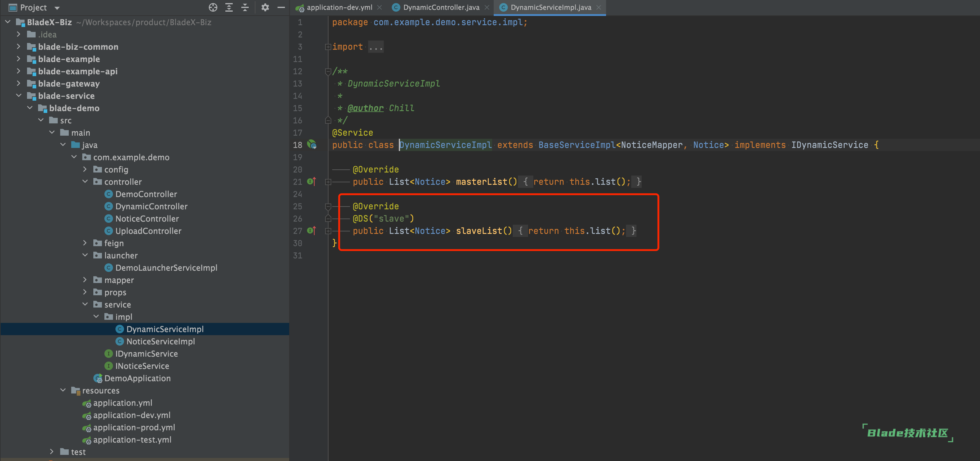Collapse the BladeX-Biz root node
980x461 pixels.
point(8,22)
